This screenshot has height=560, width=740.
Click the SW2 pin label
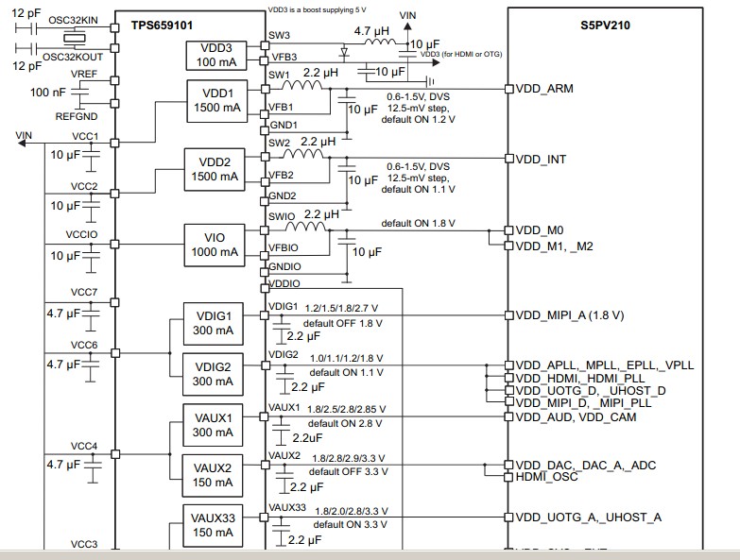tap(280, 143)
